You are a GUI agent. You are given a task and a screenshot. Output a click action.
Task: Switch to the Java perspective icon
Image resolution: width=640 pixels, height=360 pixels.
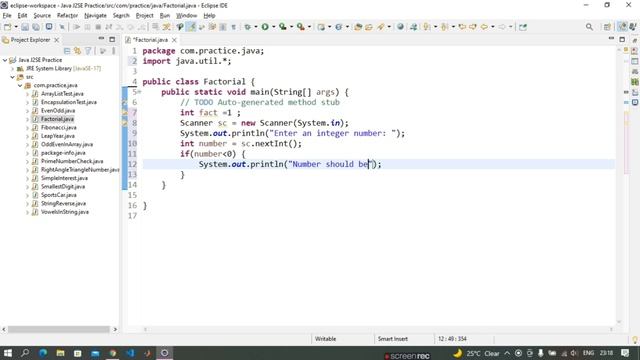pos(622,27)
